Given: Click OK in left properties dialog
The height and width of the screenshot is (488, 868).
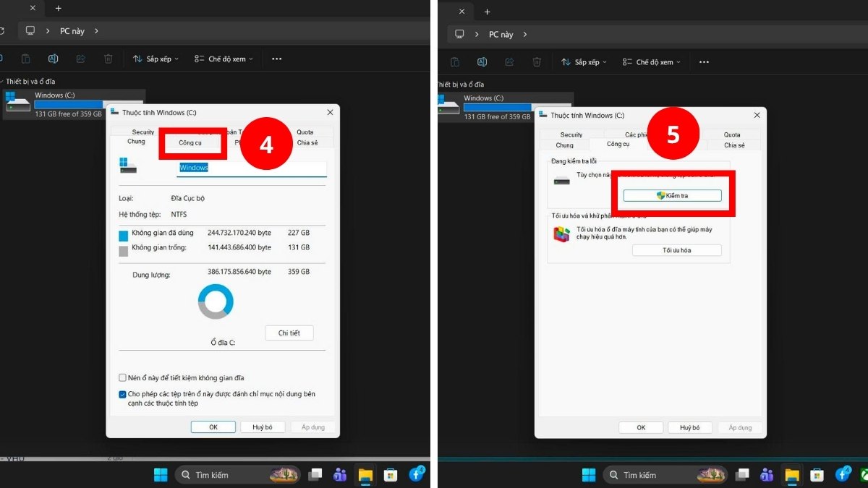Looking at the screenshot, I should coord(213,427).
